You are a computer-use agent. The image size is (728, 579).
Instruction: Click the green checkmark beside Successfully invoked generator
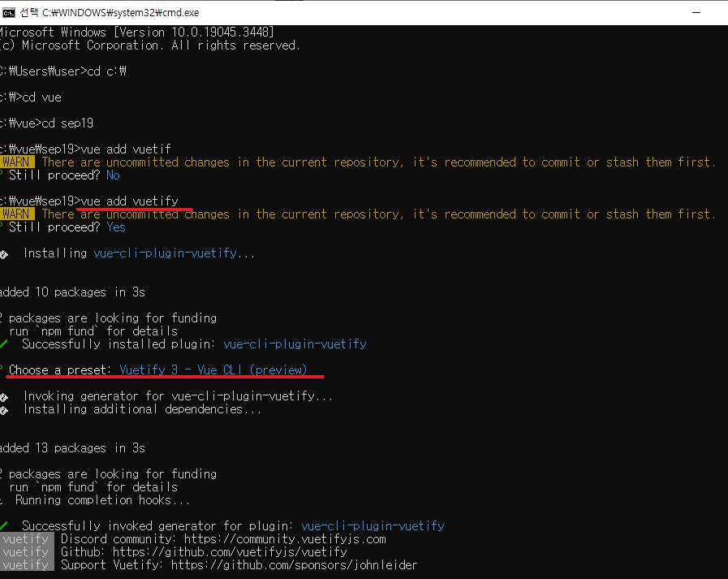pos(4,526)
